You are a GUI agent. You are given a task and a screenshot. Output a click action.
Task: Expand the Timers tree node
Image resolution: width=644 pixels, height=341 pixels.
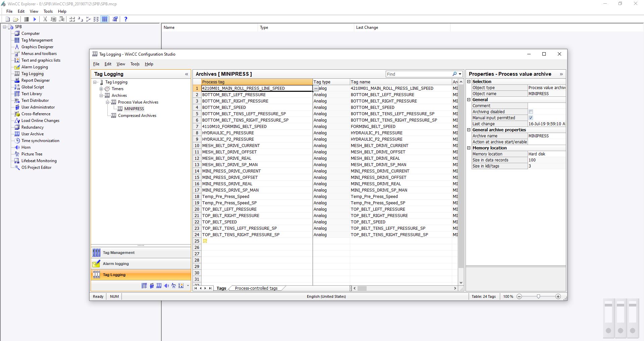pyautogui.click(x=101, y=89)
